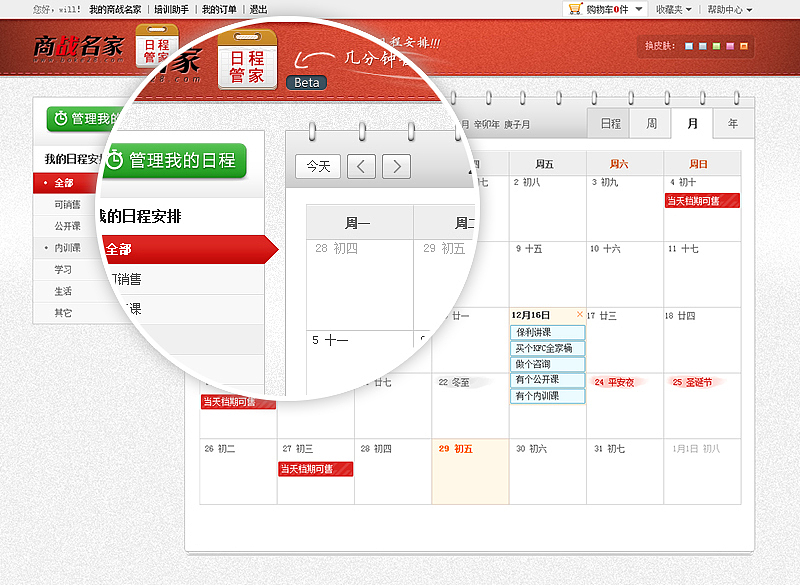This screenshot has height=585, width=800.
Task: Click 当天档期可售 on day 4
Action: (702, 200)
